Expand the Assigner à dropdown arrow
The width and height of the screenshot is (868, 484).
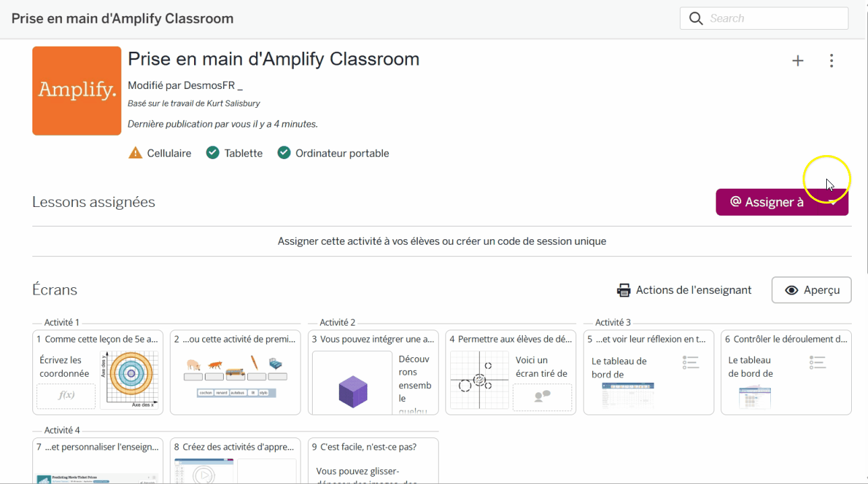point(834,202)
